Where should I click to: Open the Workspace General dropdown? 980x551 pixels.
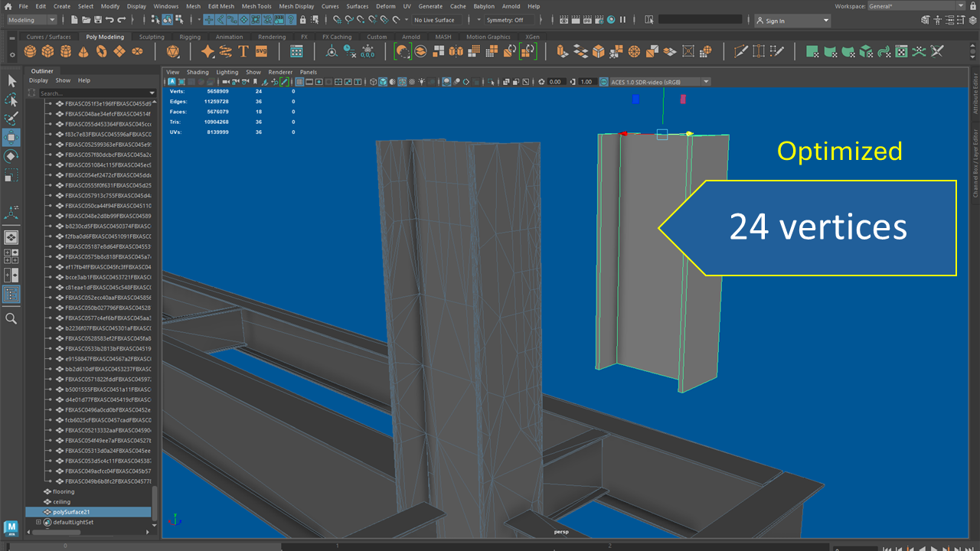tap(918, 6)
